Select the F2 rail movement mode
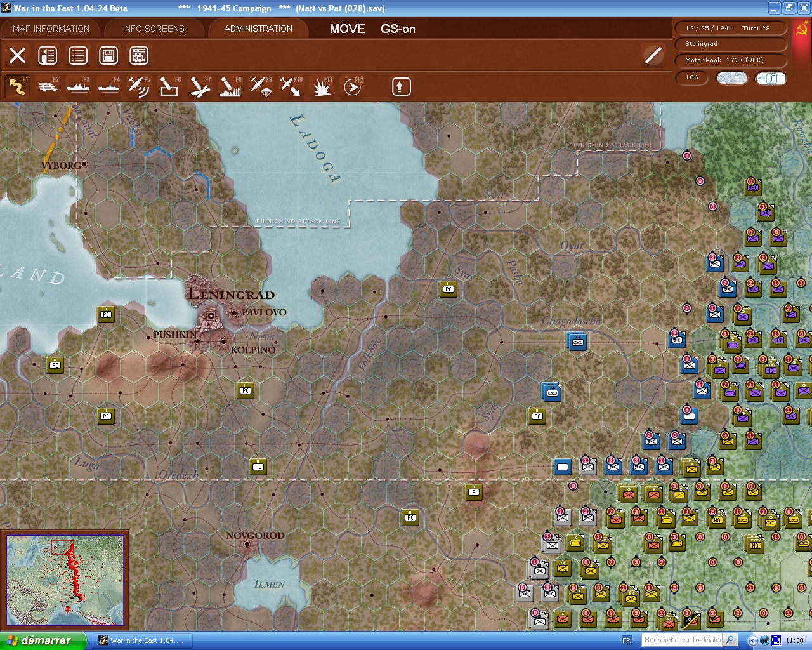 (x=48, y=86)
